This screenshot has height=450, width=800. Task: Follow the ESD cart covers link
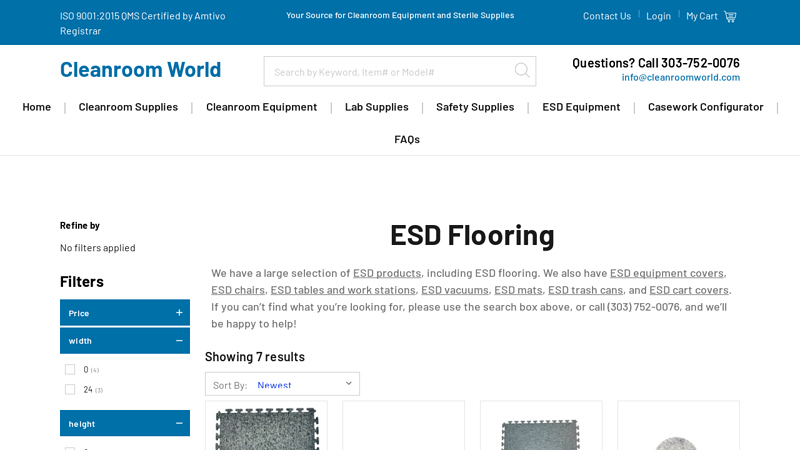click(689, 290)
